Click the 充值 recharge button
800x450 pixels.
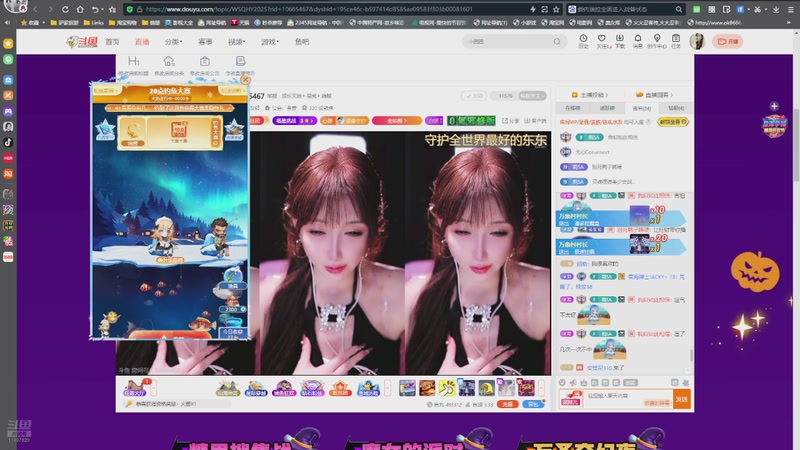pos(507,404)
